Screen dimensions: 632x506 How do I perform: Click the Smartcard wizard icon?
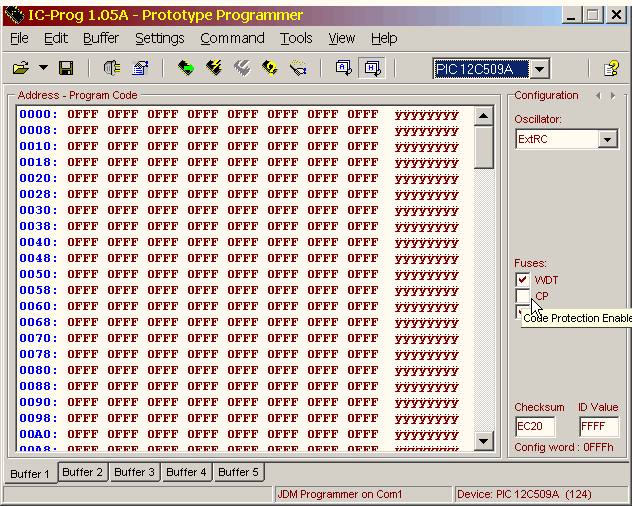tap(298, 68)
